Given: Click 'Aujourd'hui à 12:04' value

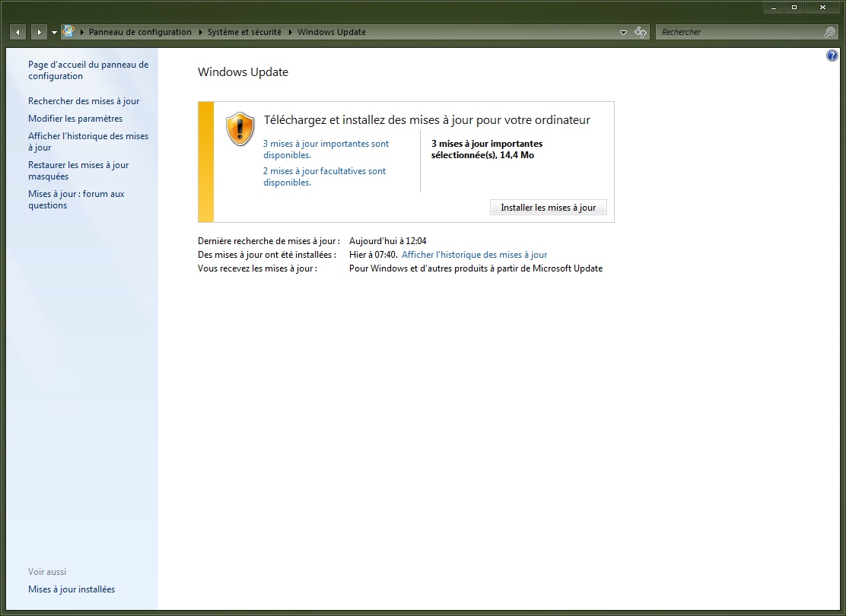Looking at the screenshot, I should tap(387, 240).
